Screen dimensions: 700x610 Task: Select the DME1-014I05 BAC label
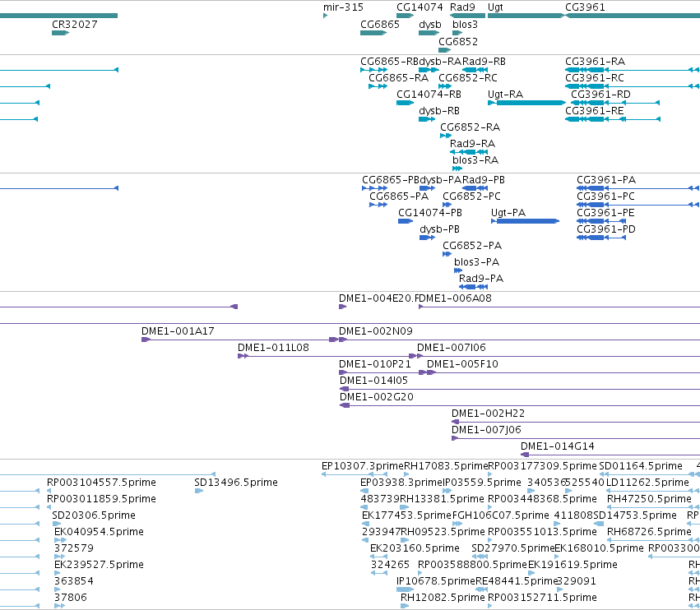click(373, 381)
